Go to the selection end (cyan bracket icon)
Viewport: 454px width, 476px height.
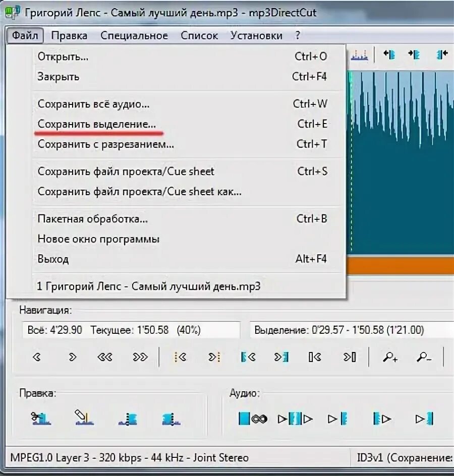281,357
